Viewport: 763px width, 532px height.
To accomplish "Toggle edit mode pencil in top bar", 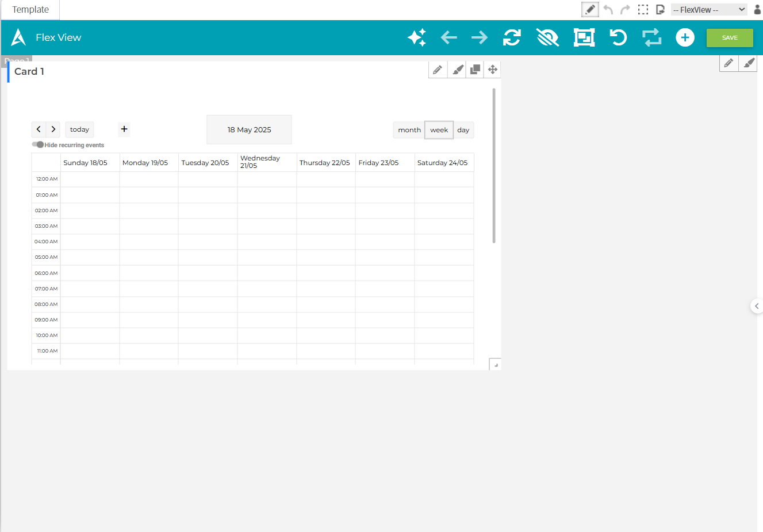I will (x=590, y=10).
